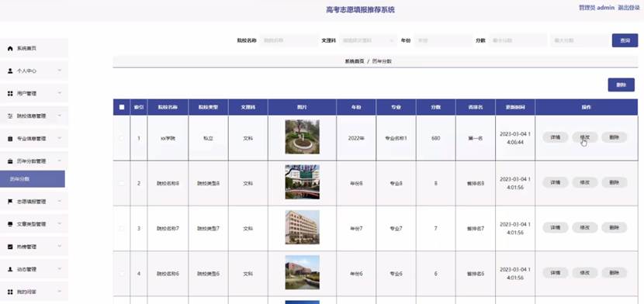Open 详情 for row 2
The width and height of the screenshot is (644, 304).
[x=556, y=182]
